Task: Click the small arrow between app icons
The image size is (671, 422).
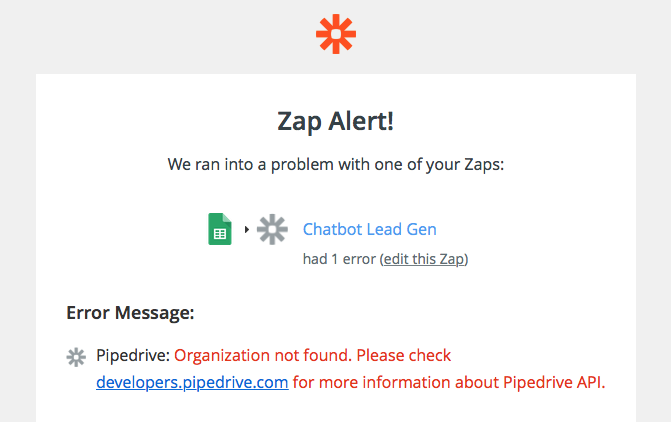Action: [246, 229]
